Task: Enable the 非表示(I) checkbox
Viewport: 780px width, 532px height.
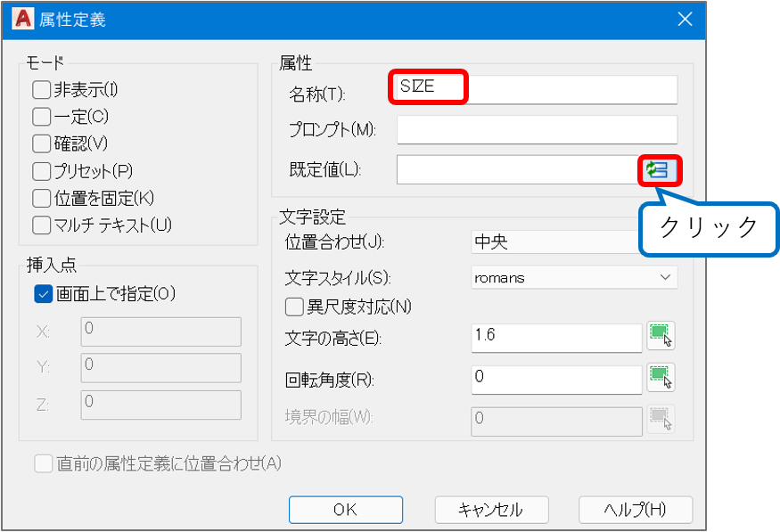Action: coord(41,90)
